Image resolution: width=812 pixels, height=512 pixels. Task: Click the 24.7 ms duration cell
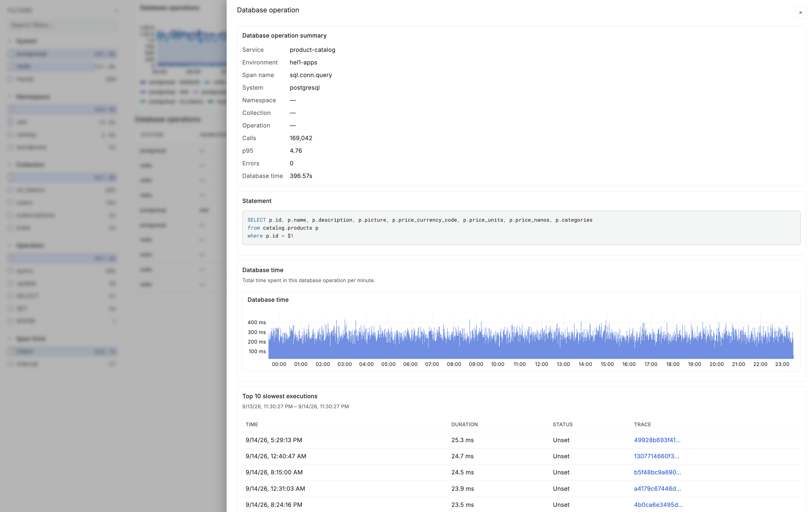462,456
